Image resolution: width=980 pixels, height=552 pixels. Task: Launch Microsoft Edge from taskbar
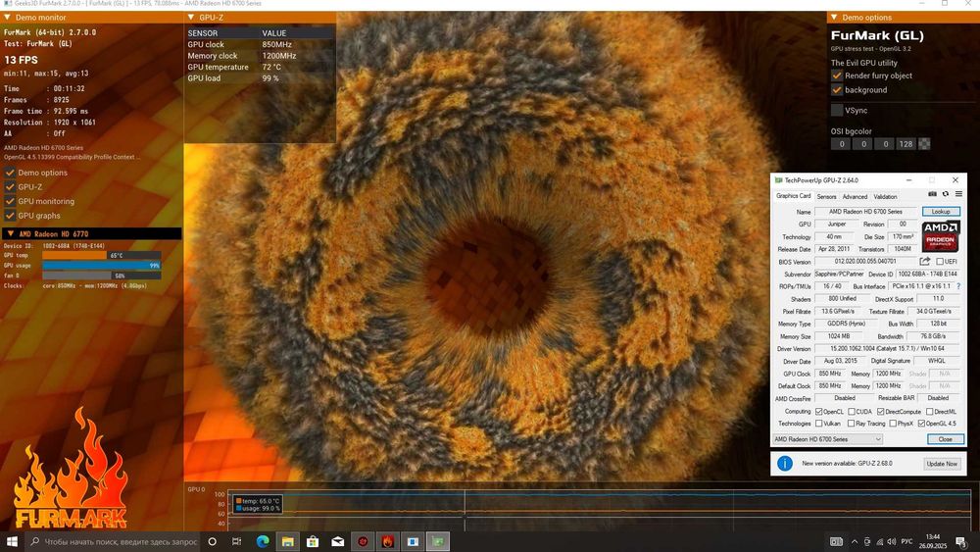[263, 541]
